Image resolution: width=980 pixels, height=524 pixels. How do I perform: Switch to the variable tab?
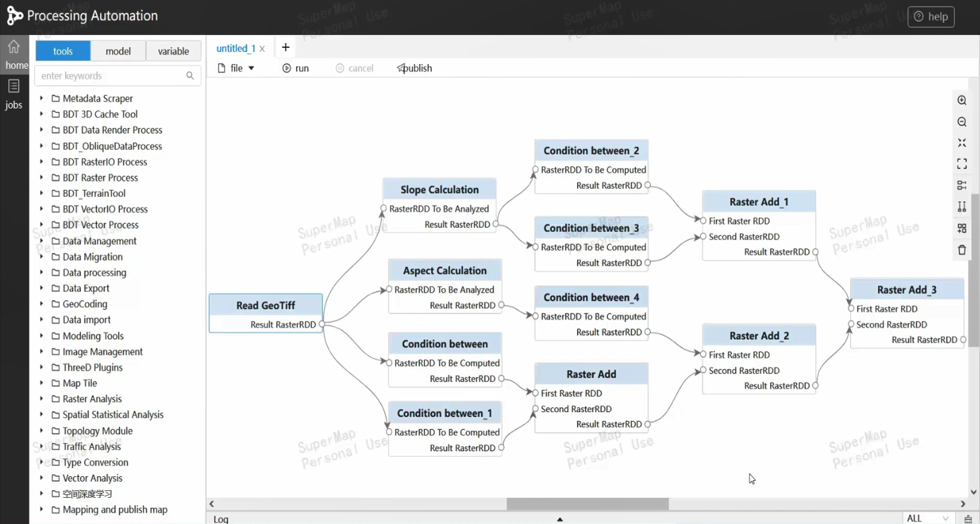(173, 51)
